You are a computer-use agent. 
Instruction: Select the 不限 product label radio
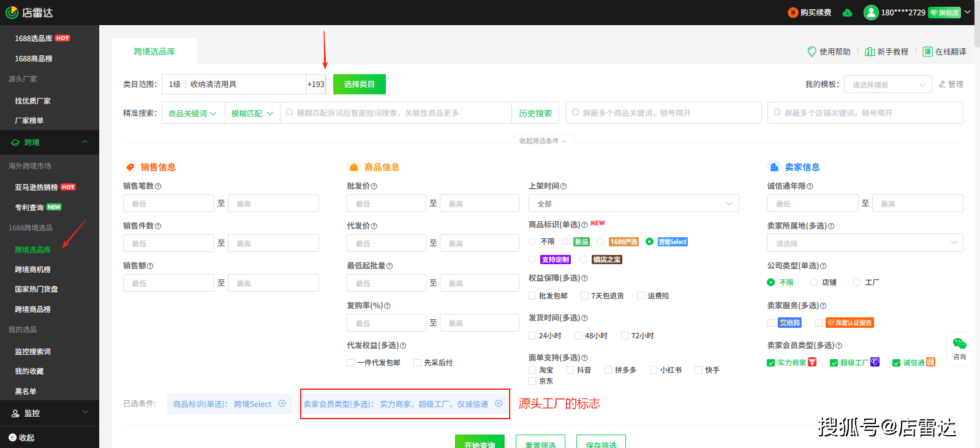point(532,241)
